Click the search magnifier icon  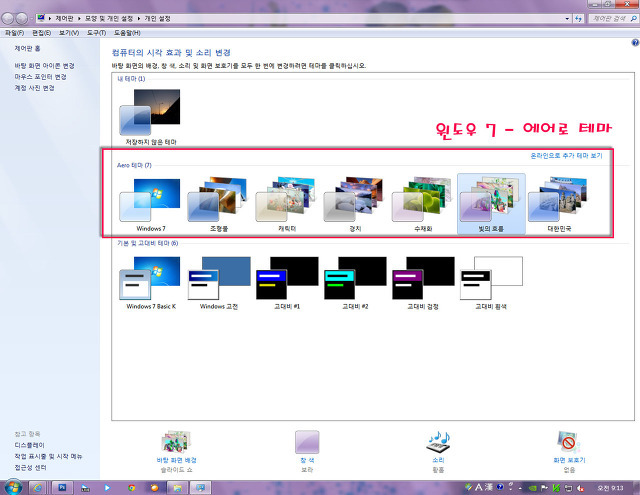[634, 19]
